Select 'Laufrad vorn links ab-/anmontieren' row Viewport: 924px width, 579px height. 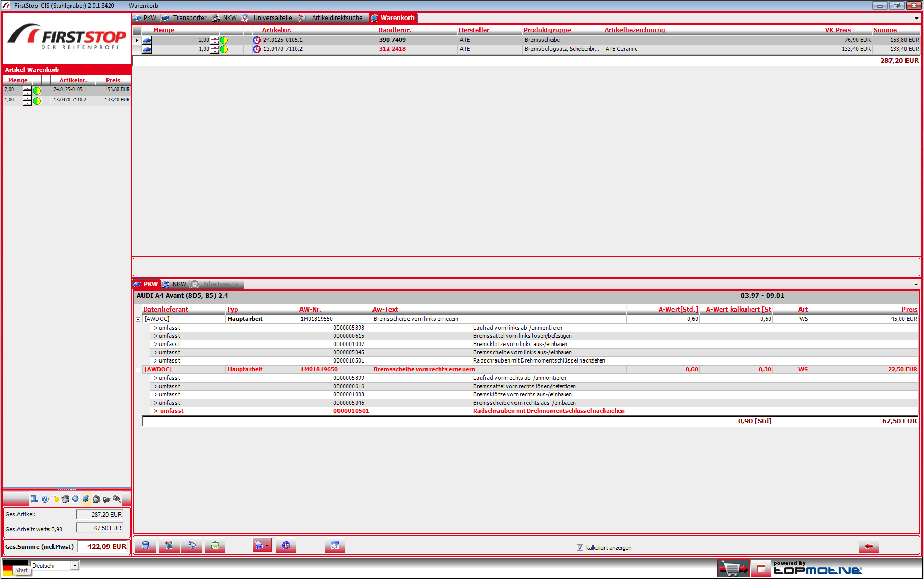point(533,328)
